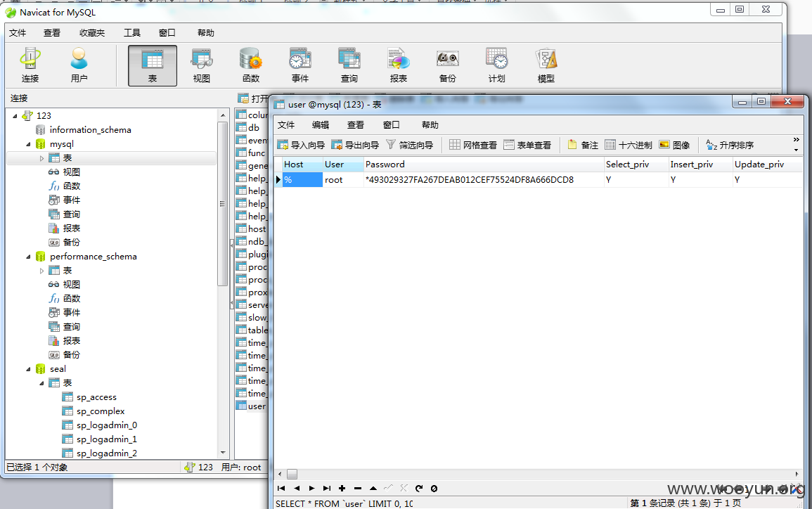The height and width of the screenshot is (509, 812).
Task: Click the Select_priv column header
Action: [x=636, y=164]
